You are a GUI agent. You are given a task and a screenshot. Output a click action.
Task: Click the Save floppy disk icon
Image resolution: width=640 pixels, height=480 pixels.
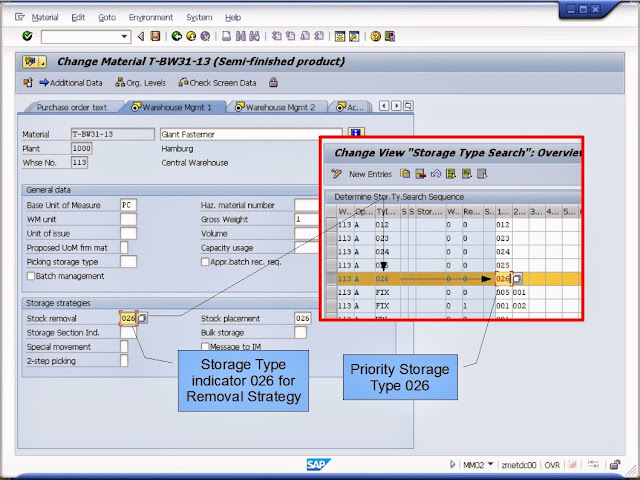tap(155, 36)
